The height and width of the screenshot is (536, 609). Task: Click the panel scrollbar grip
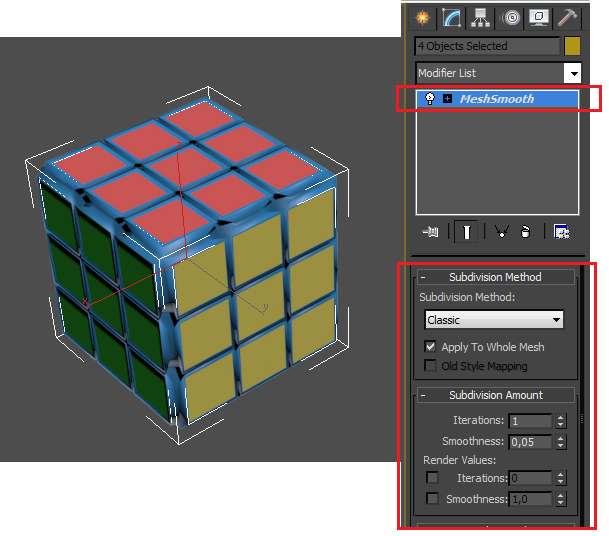pos(582,419)
